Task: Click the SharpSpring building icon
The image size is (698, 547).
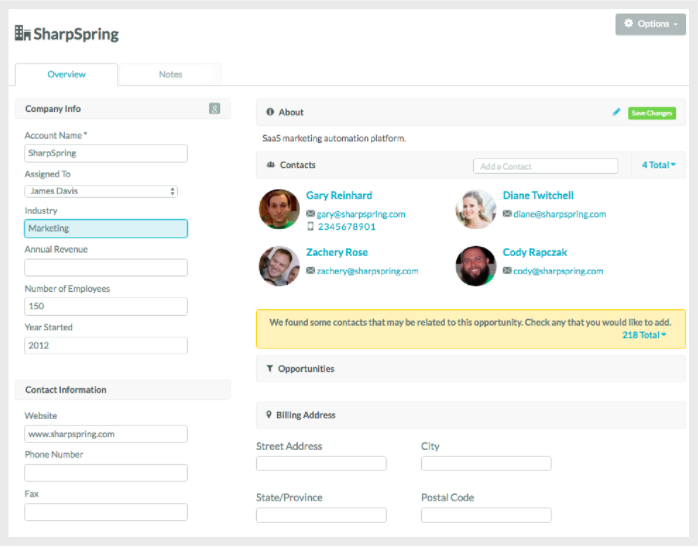Action: tap(23, 33)
